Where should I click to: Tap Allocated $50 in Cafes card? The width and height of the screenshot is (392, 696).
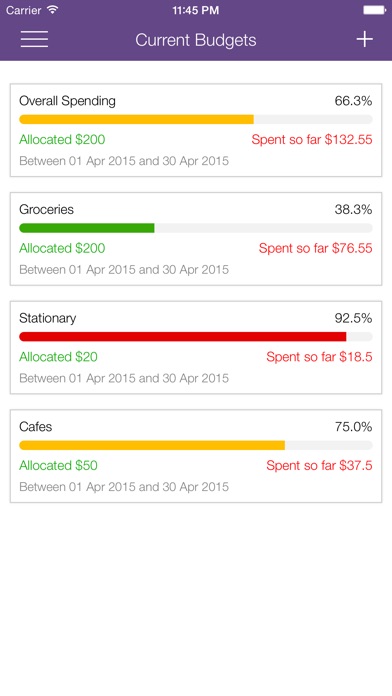[58, 465]
